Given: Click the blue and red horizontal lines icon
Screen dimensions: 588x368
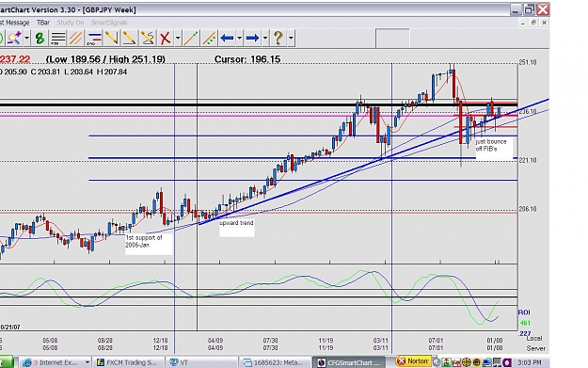Looking at the screenshot, I should [x=93, y=38].
